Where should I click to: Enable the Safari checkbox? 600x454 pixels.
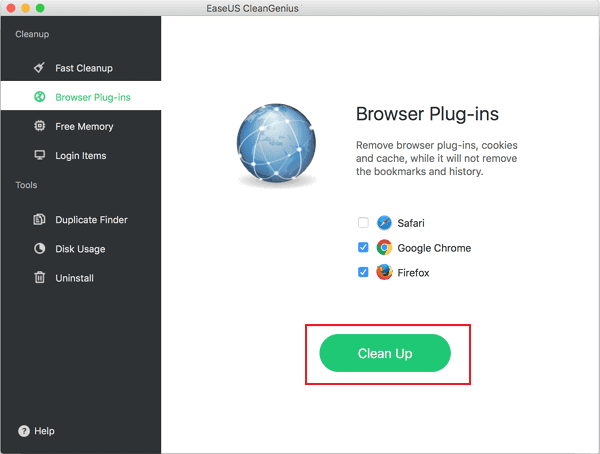[363, 223]
